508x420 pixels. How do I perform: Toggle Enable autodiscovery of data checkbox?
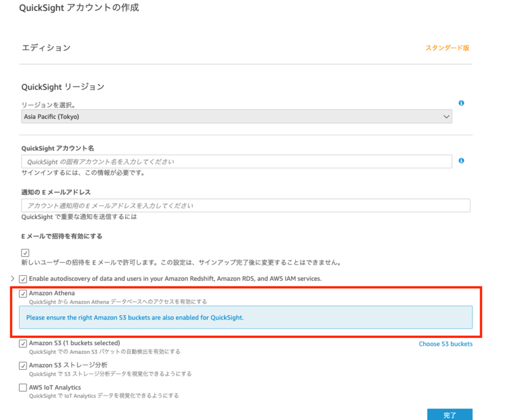23,279
